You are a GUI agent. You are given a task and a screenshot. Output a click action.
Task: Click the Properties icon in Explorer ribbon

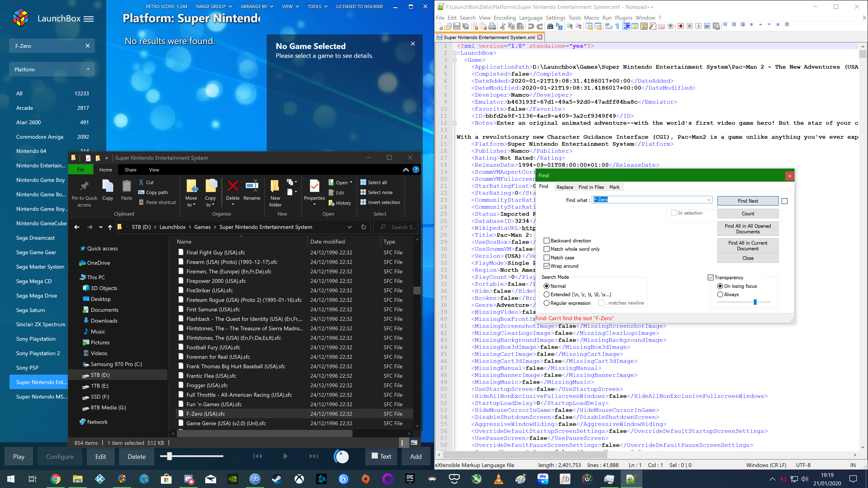[x=314, y=185]
